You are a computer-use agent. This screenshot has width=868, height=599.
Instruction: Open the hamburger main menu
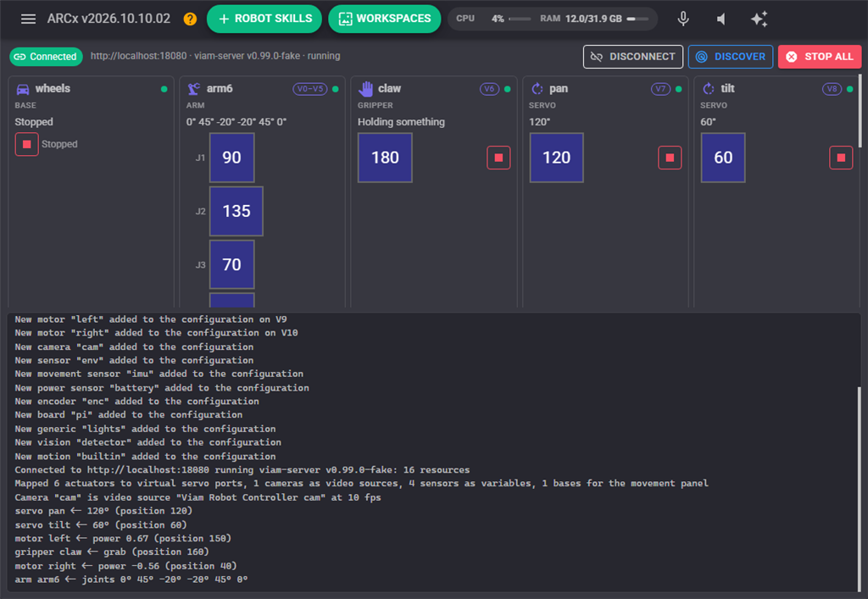tap(28, 19)
